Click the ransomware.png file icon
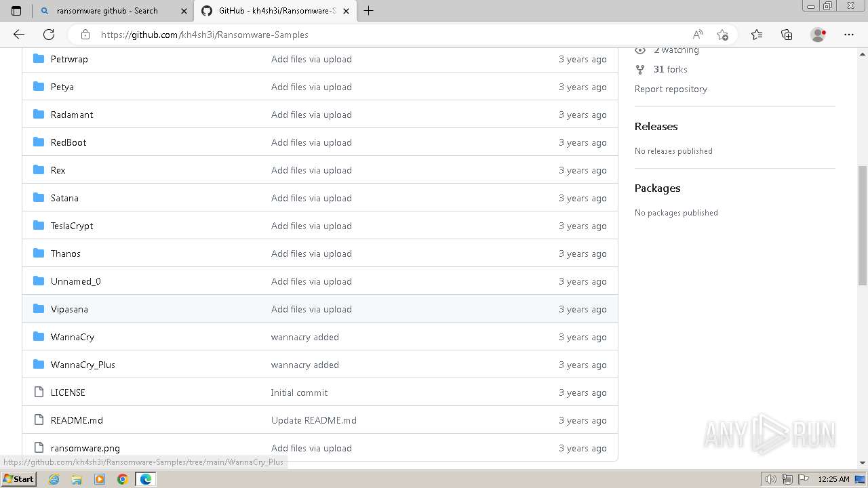Viewport: 868px width, 488px height. point(39,448)
